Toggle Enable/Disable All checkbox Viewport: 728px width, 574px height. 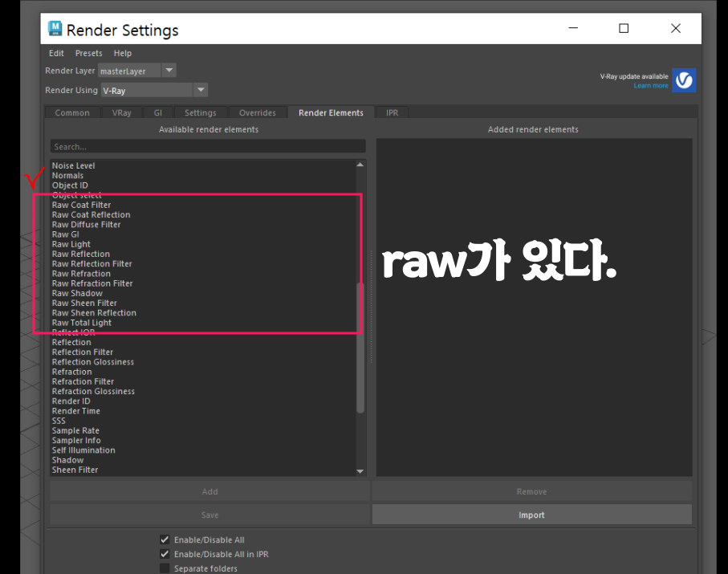click(x=165, y=539)
